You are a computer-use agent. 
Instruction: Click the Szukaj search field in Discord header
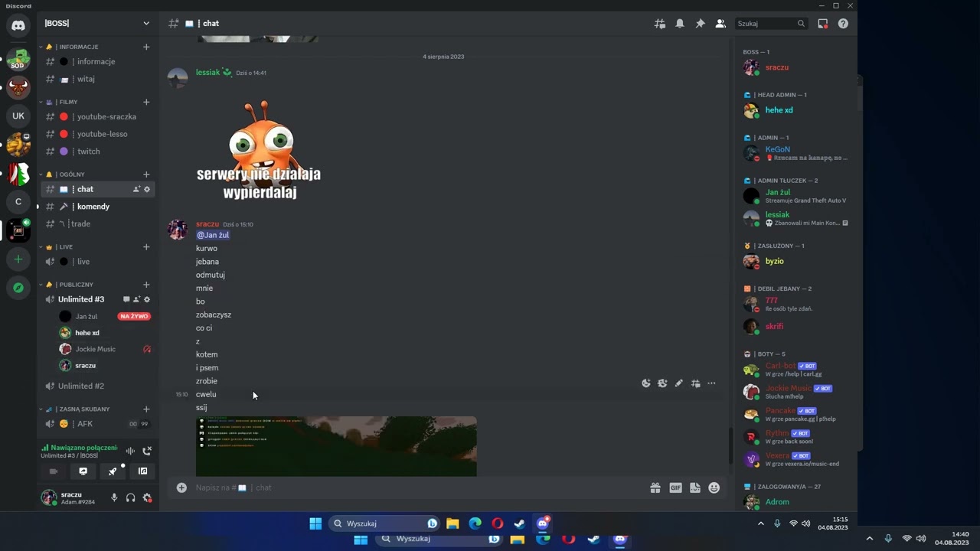tap(771, 24)
